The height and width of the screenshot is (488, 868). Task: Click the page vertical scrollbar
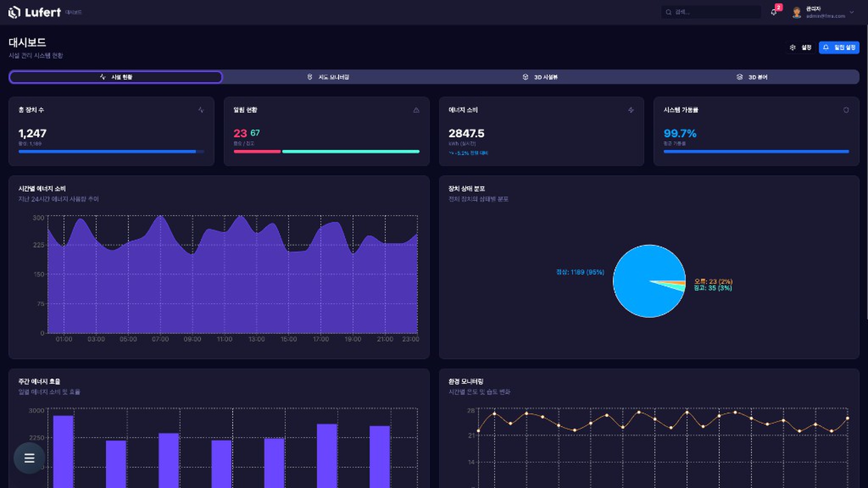point(866,169)
